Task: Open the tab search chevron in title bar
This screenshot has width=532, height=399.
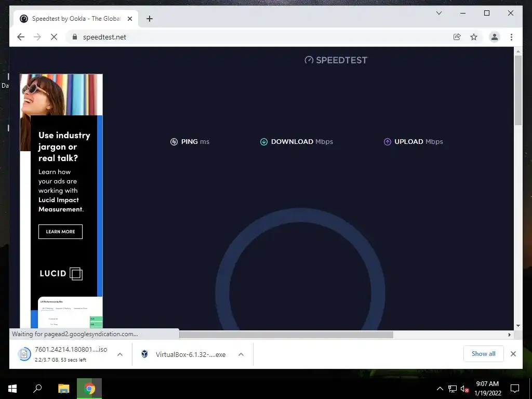Action: 438,13
